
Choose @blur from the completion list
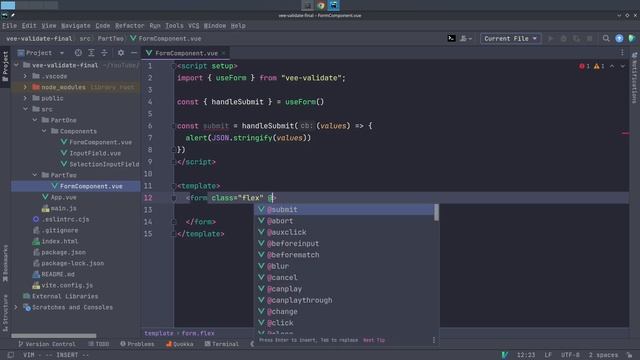pos(344,266)
